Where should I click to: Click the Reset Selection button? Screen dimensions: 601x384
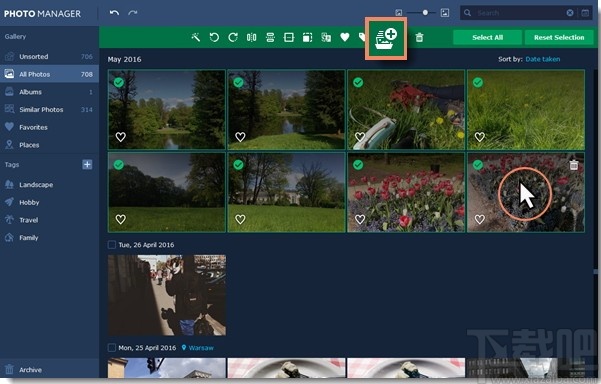(x=559, y=37)
